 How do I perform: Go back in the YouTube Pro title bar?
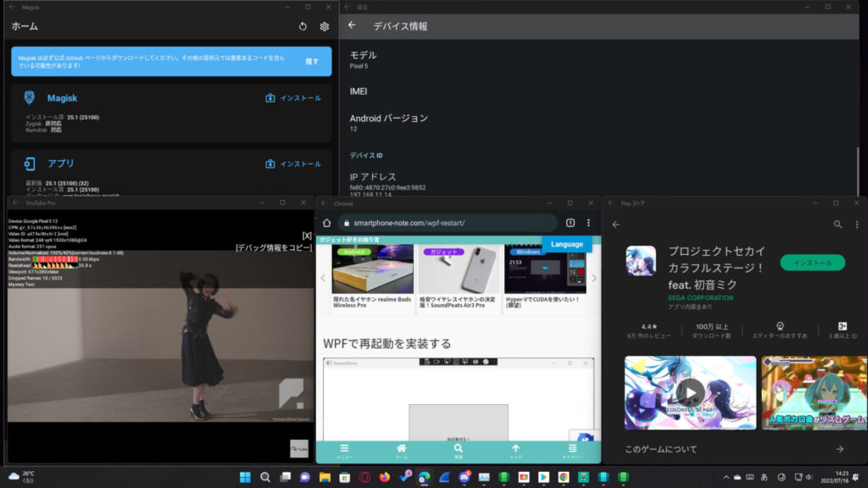(x=15, y=203)
